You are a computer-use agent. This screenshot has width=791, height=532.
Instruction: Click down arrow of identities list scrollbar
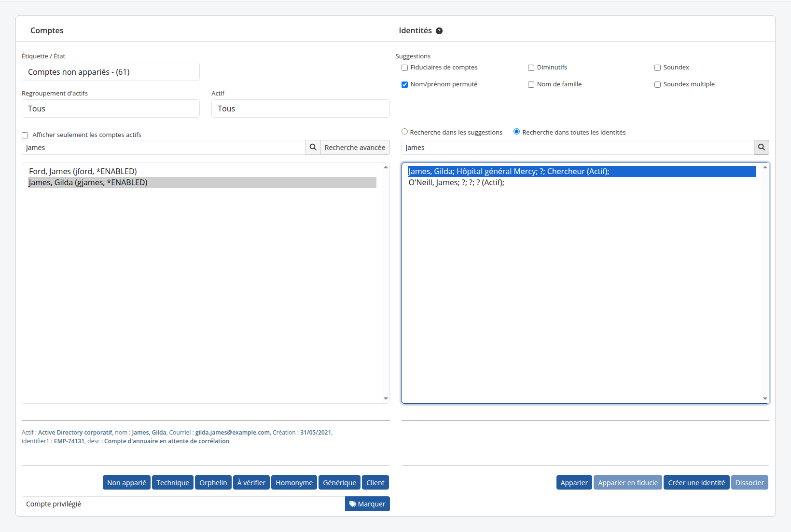click(x=765, y=399)
